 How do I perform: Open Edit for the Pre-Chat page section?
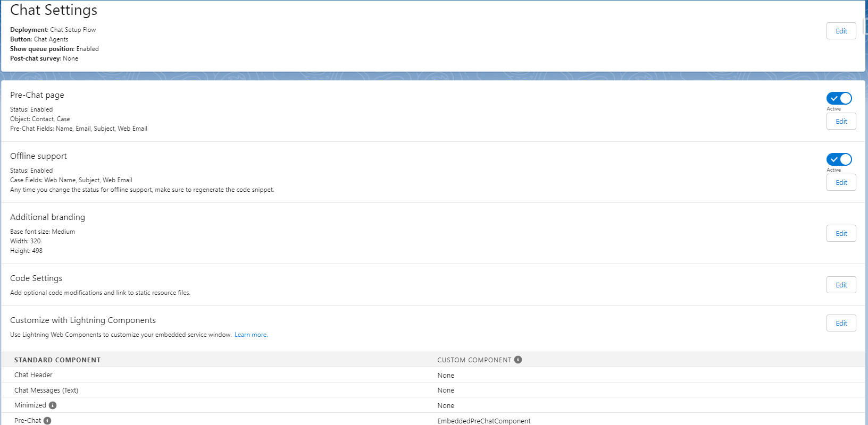(841, 121)
